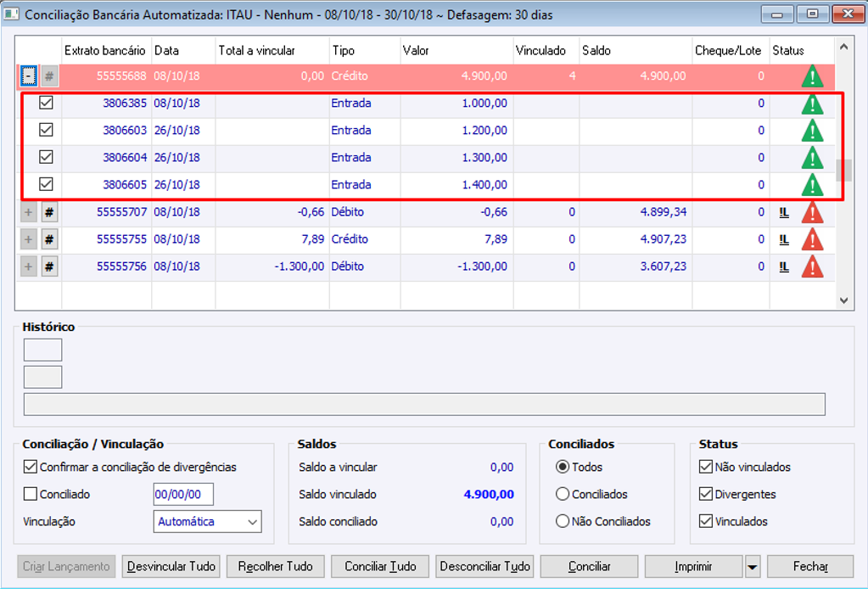Image resolution: width=868 pixels, height=589 pixels.
Task: Click the wide Histórico description field
Action: [424, 404]
